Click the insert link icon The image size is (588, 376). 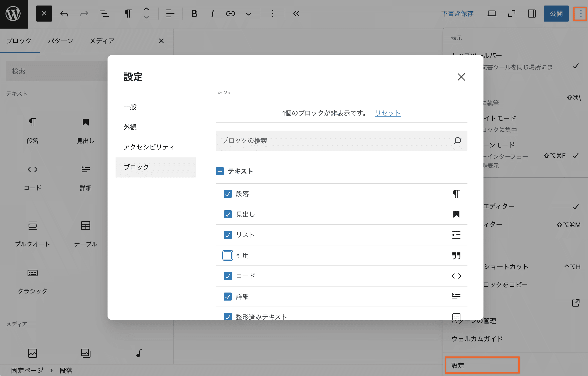tap(230, 14)
